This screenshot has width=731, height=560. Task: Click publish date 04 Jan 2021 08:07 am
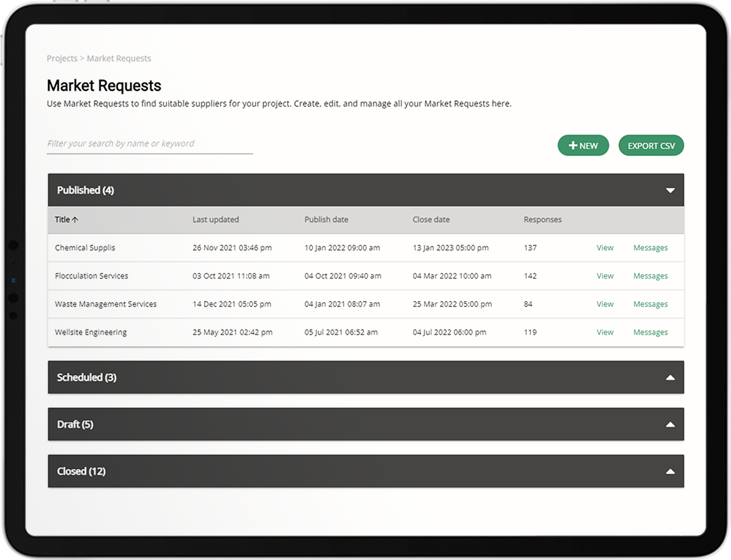[x=342, y=304]
